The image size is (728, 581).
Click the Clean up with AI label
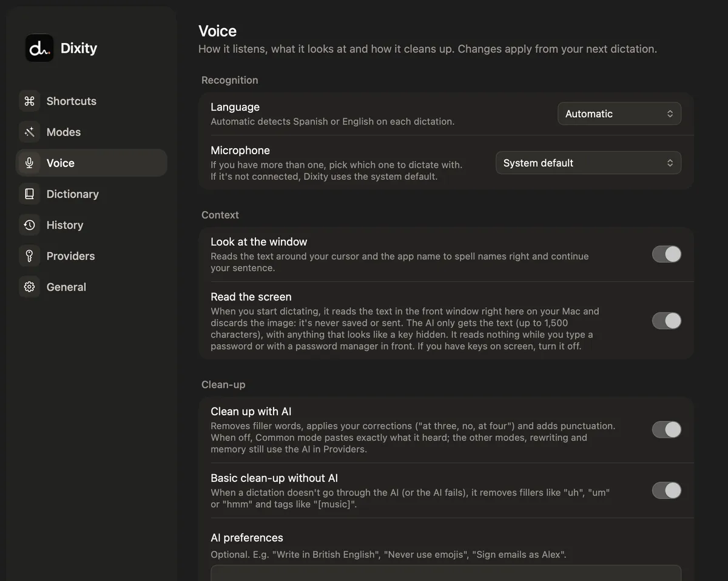click(251, 411)
